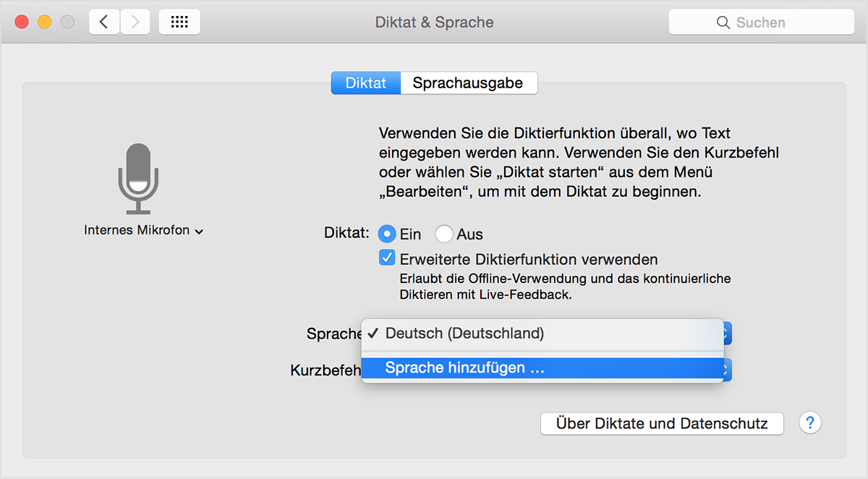Click the Kurzbefehl dropdown arrows
Screen dimensions: 868x479
pyautogui.click(x=728, y=370)
